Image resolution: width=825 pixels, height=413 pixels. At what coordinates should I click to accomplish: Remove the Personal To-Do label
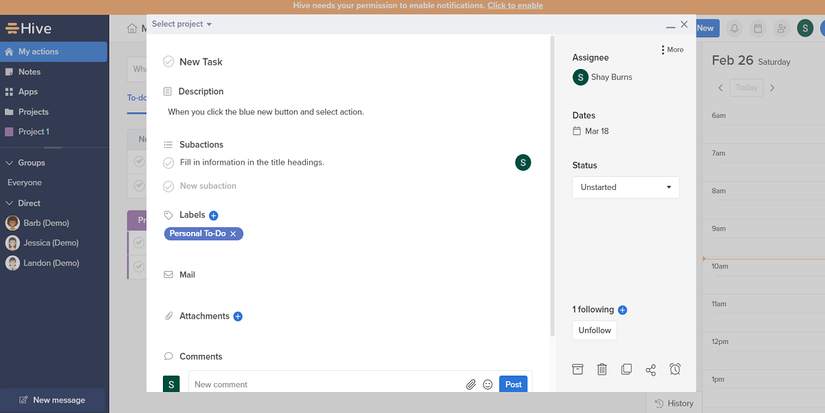233,234
